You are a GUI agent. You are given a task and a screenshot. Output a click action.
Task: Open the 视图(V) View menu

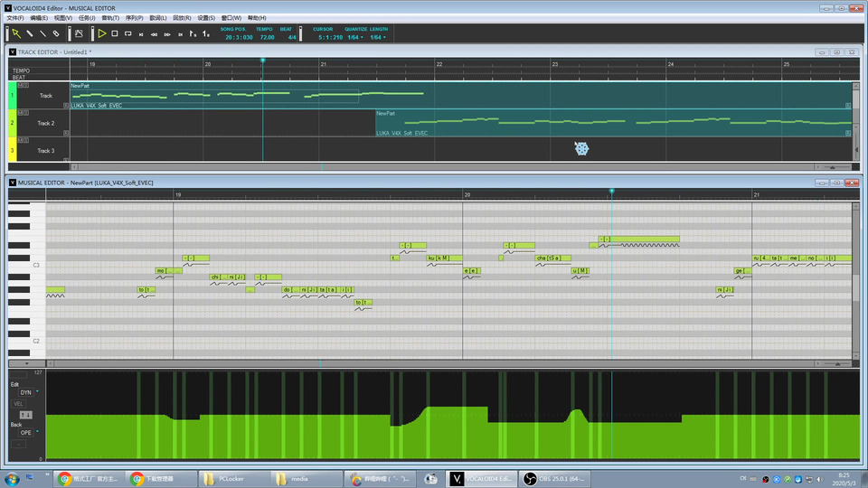click(x=63, y=18)
